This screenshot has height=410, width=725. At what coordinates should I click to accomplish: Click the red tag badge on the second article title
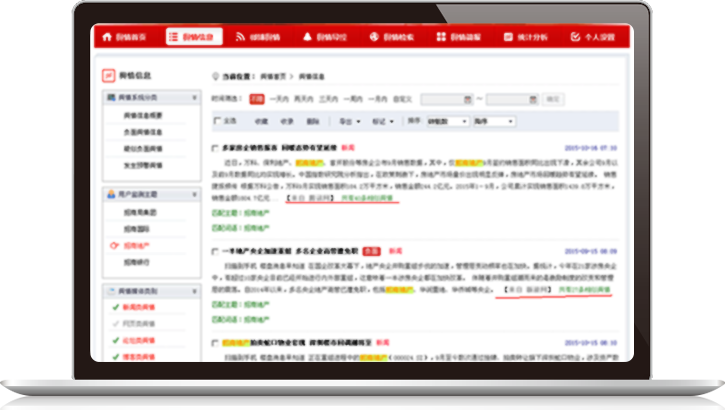(x=371, y=251)
